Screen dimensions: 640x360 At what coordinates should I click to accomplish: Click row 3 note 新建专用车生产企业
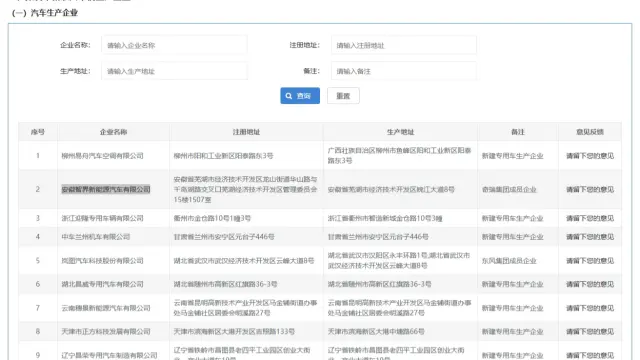point(512,218)
